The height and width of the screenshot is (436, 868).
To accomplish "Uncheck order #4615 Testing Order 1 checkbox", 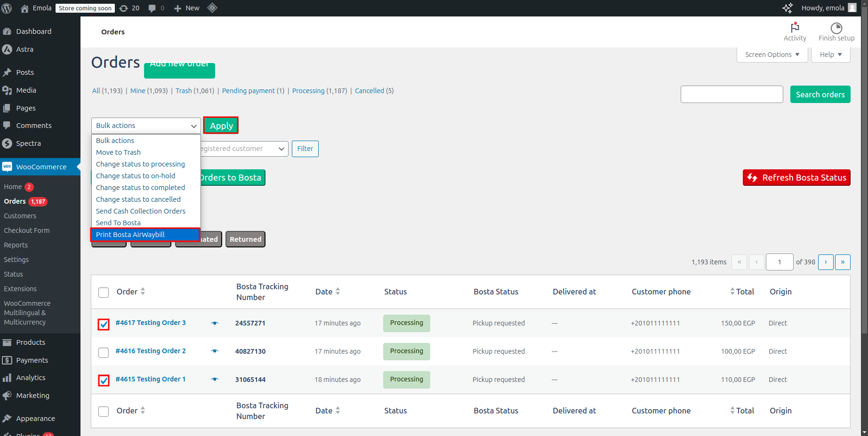I will coord(104,380).
